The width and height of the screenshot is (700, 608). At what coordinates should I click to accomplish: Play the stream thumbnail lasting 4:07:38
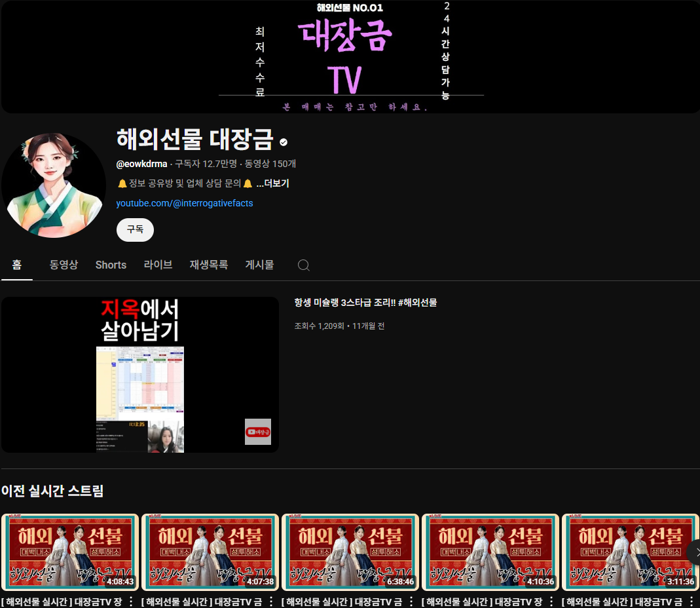pos(210,552)
